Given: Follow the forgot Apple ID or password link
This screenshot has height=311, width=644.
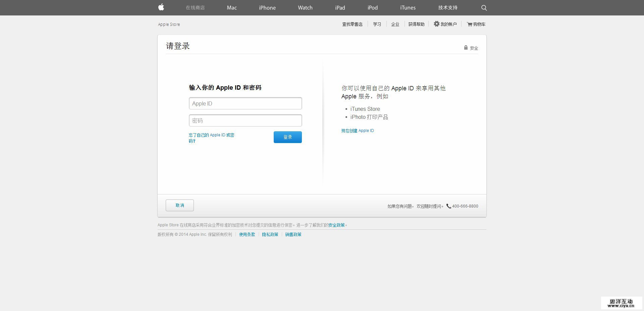Looking at the screenshot, I should tap(211, 138).
